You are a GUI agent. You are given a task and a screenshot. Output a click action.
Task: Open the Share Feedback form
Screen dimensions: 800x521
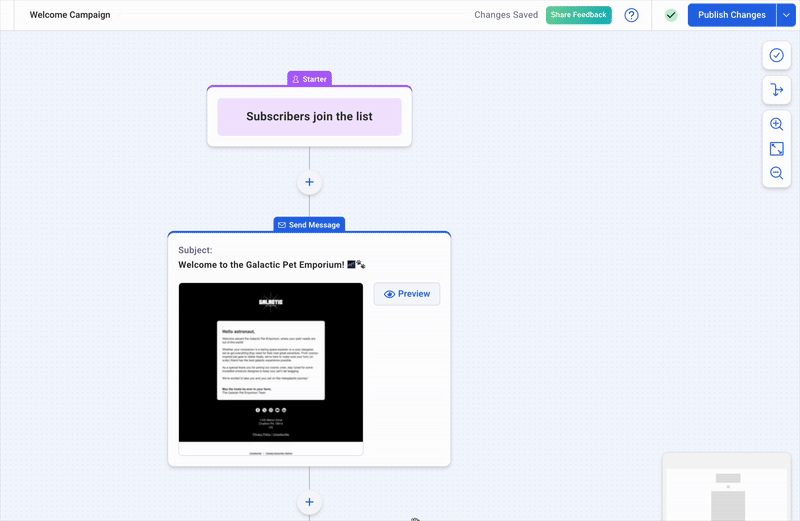(x=578, y=15)
